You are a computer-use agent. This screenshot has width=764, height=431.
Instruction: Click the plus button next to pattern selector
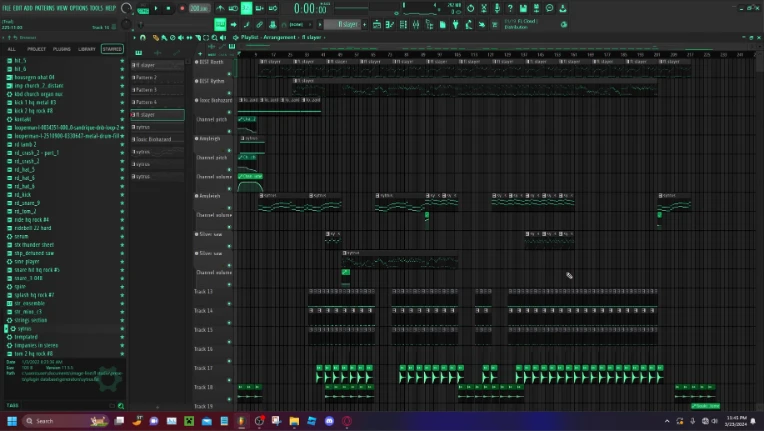click(x=364, y=24)
